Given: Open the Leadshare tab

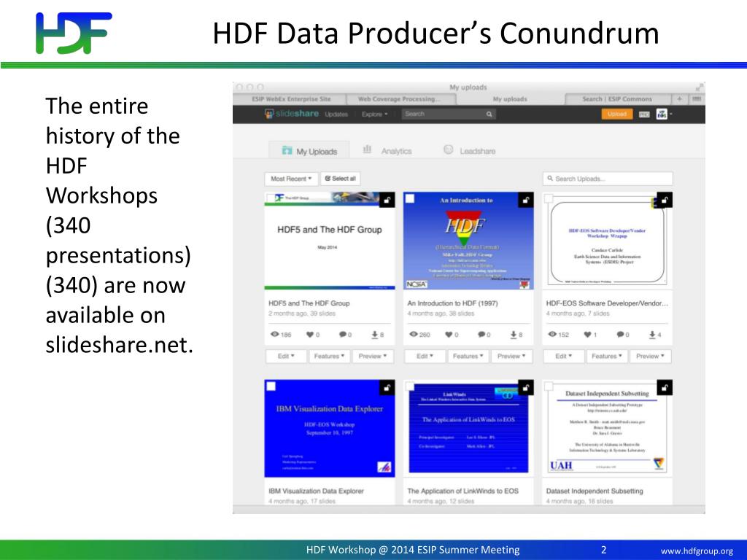Looking at the screenshot, I should point(469,150).
